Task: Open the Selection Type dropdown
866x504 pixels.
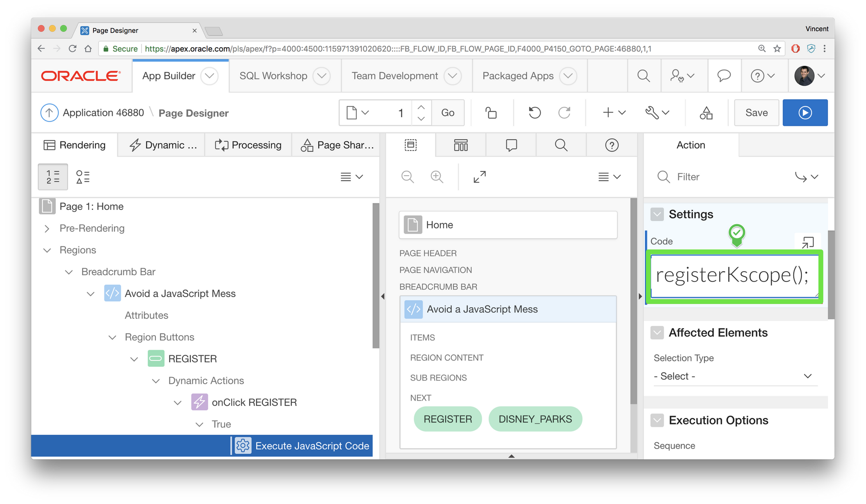Action: click(x=735, y=376)
